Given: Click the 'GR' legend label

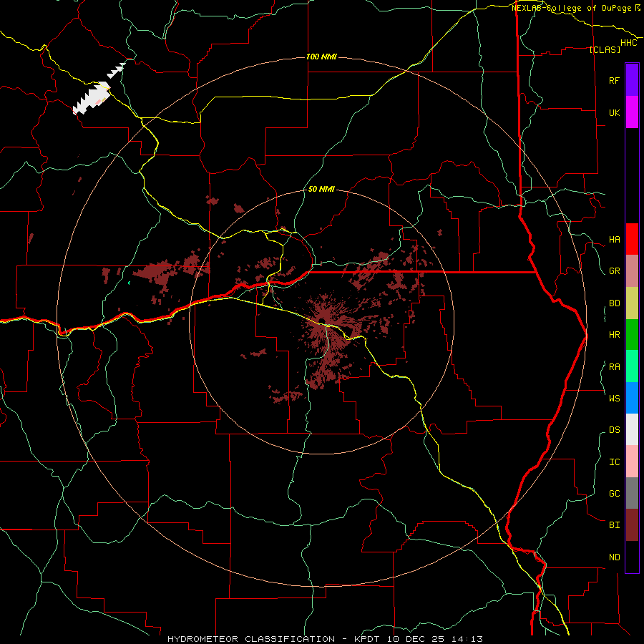Looking at the screenshot, I should click(614, 271).
